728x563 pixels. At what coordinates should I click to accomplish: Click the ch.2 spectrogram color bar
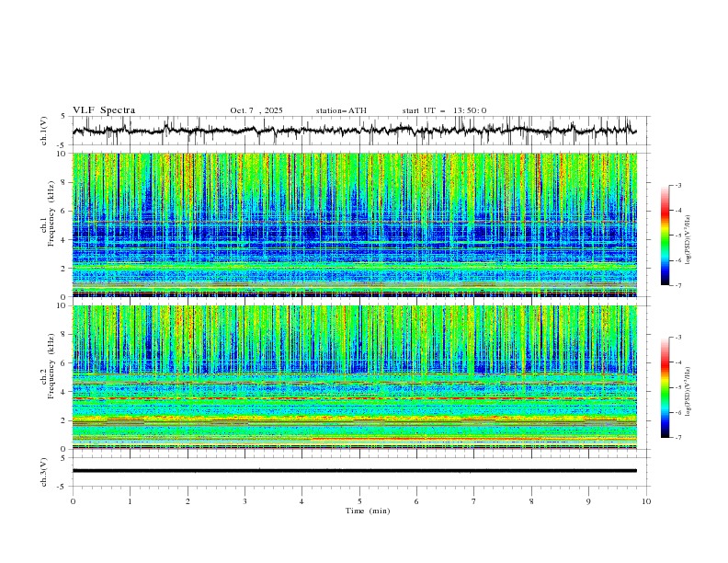[x=665, y=387]
